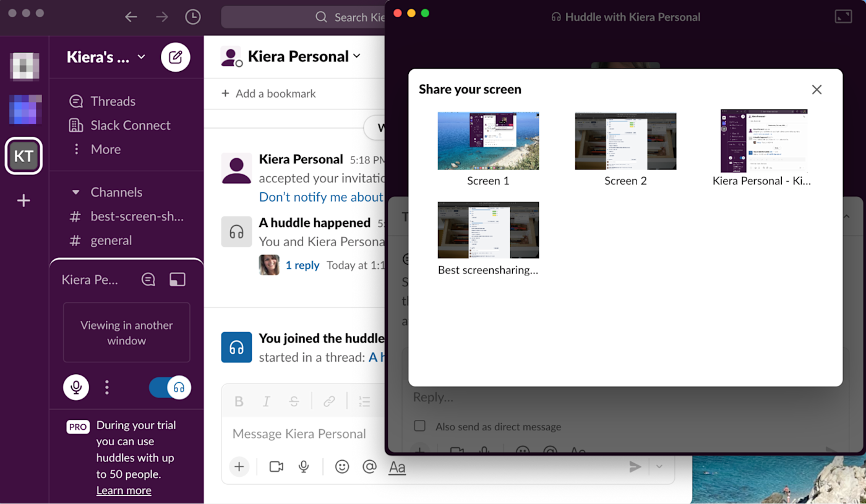The image size is (866, 504).
Task: Click Add a bookmark
Action: point(268,93)
